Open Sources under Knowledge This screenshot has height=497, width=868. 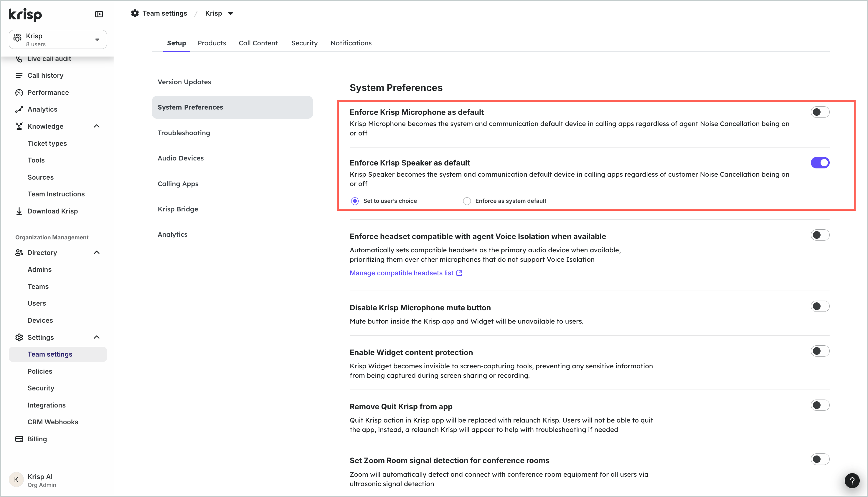tap(41, 177)
